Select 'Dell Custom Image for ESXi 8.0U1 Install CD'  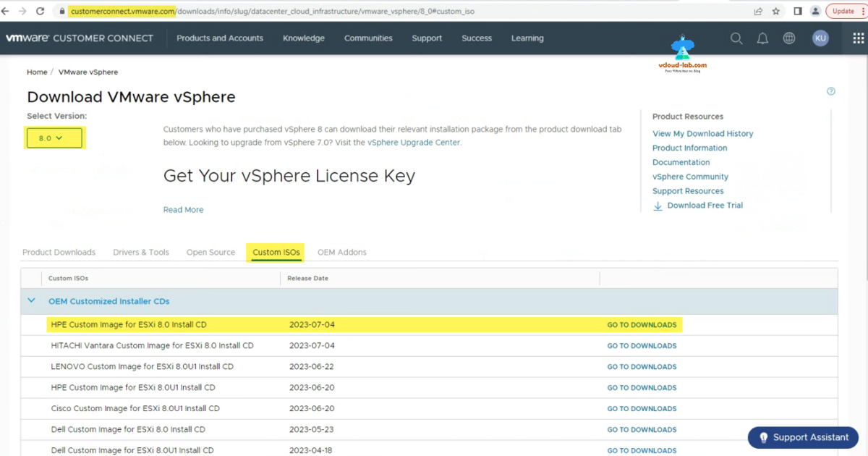click(x=132, y=450)
